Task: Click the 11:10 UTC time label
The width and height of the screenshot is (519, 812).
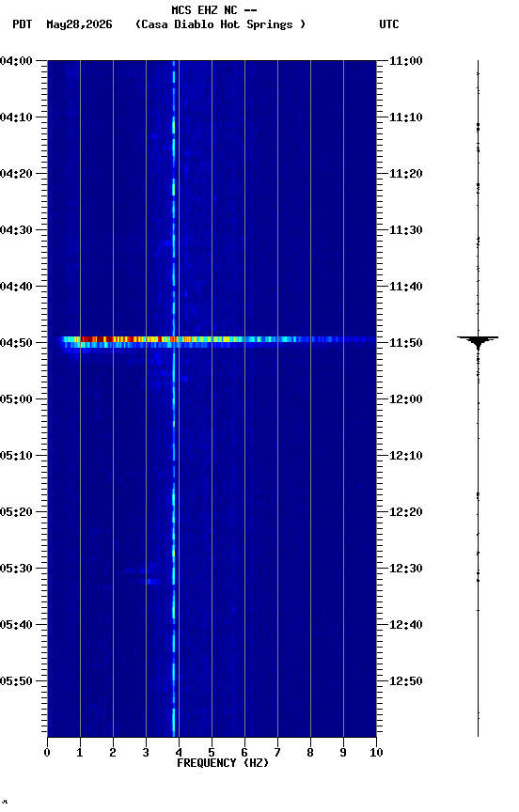Action: [x=406, y=117]
